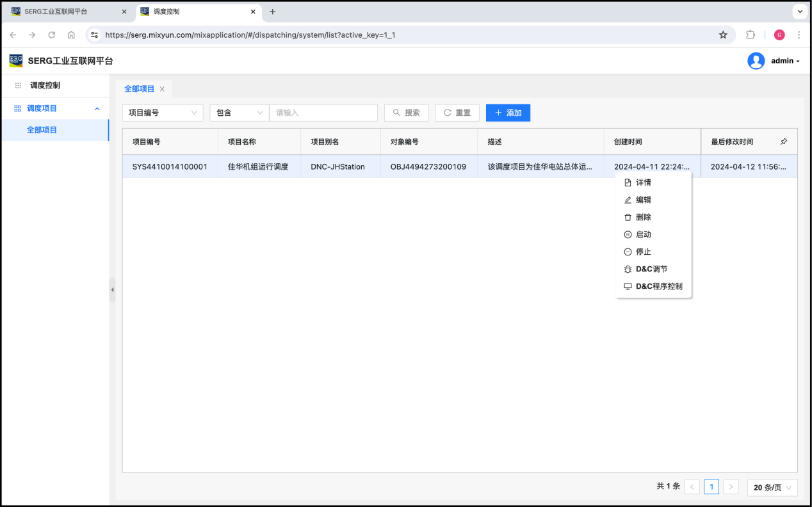Open the 包含 condition dropdown

(x=240, y=113)
